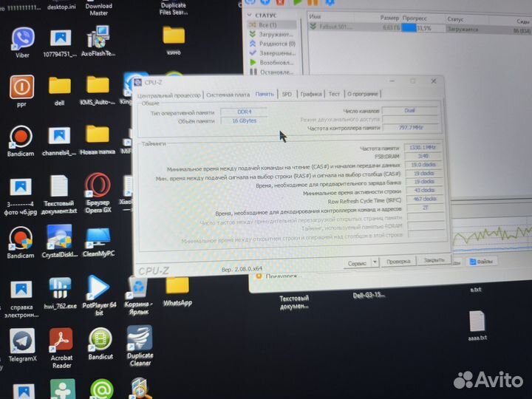Launch the Bandicut shortcut

click(x=100, y=344)
